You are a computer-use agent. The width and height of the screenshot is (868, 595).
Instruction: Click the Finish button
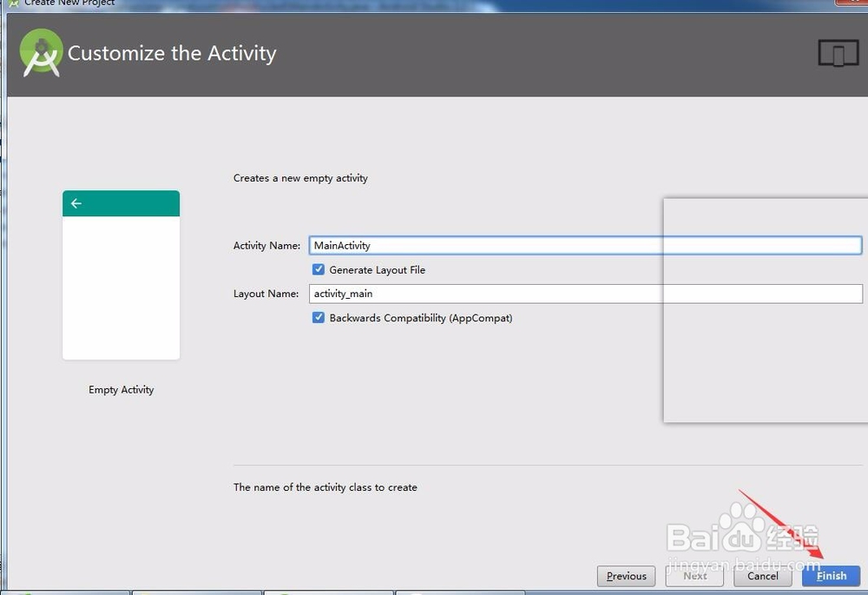point(831,576)
